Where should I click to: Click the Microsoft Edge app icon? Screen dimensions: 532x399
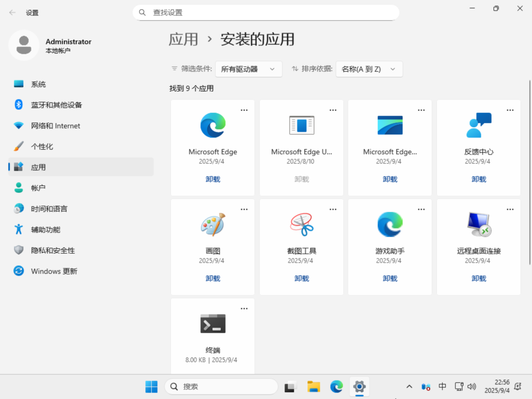coord(213,125)
